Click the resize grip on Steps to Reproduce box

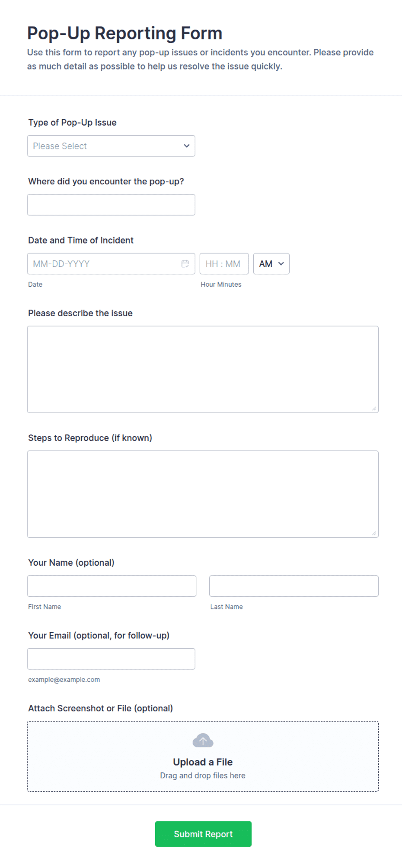[374, 533]
